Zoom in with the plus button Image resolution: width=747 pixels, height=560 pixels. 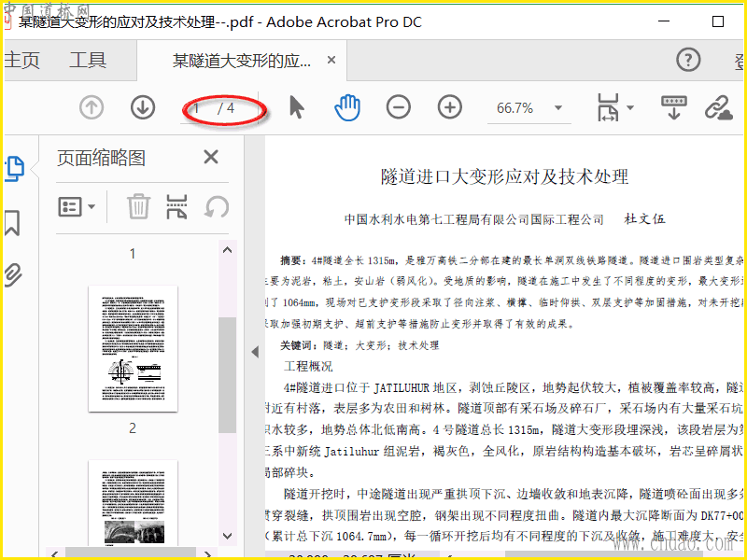pos(450,107)
